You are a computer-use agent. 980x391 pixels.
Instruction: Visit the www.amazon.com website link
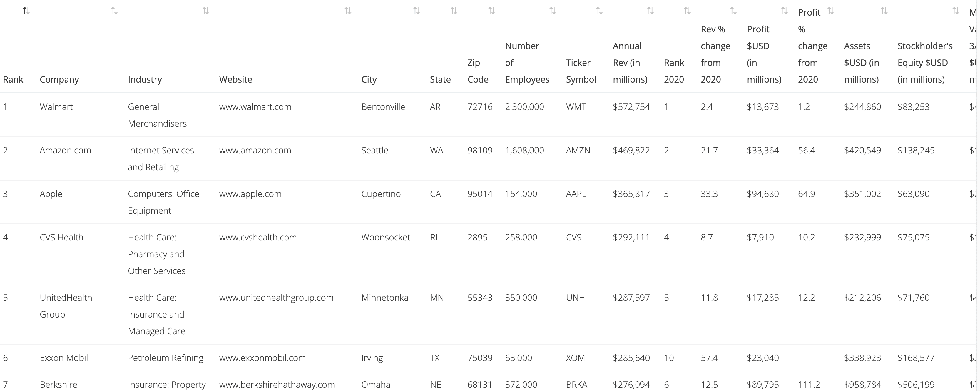[255, 150]
